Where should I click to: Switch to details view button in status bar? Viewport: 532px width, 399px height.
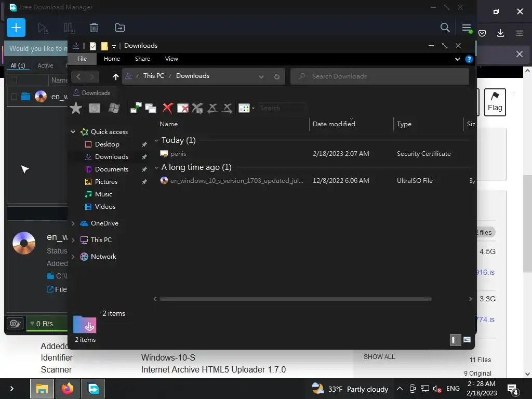(454, 340)
